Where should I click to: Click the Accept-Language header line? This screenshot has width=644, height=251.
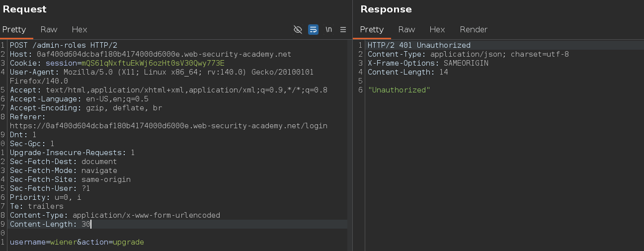point(79,99)
